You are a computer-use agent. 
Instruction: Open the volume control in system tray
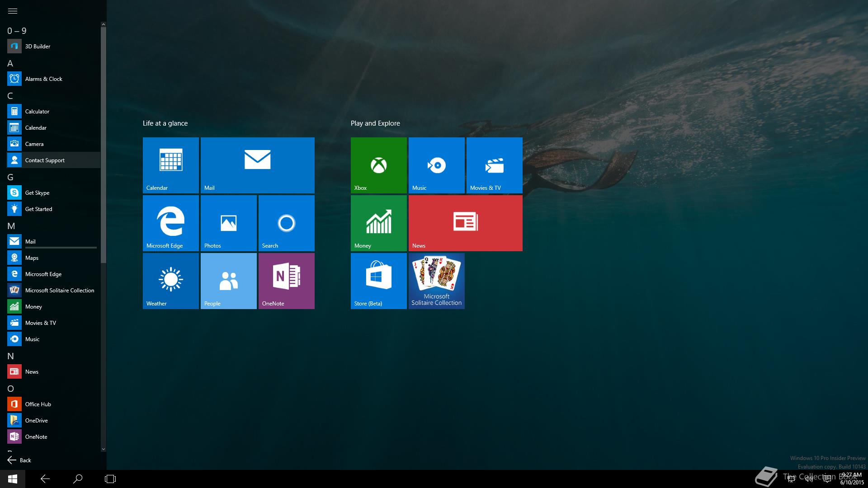tap(809, 479)
